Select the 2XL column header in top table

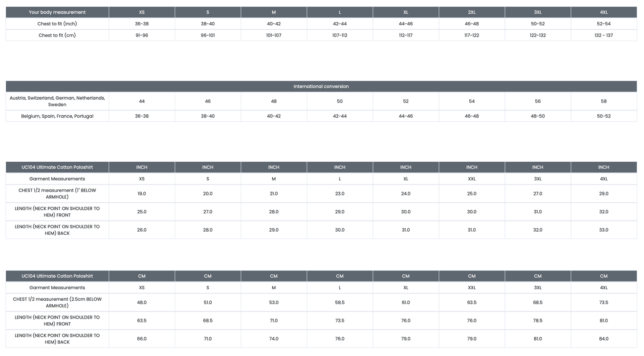coord(472,12)
